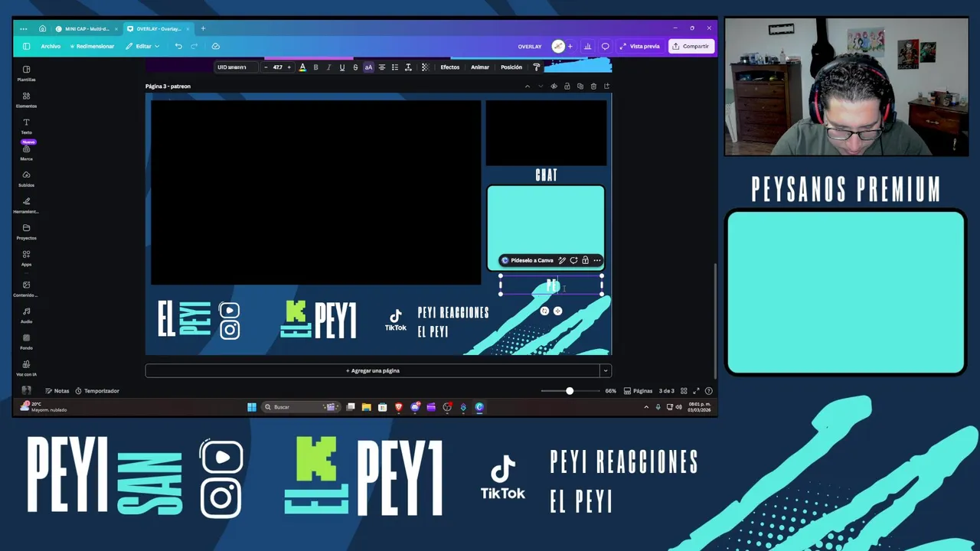Image resolution: width=980 pixels, height=551 pixels.
Task: Click the lock icon in floating toolbar
Action: click(x=585, y=260)
